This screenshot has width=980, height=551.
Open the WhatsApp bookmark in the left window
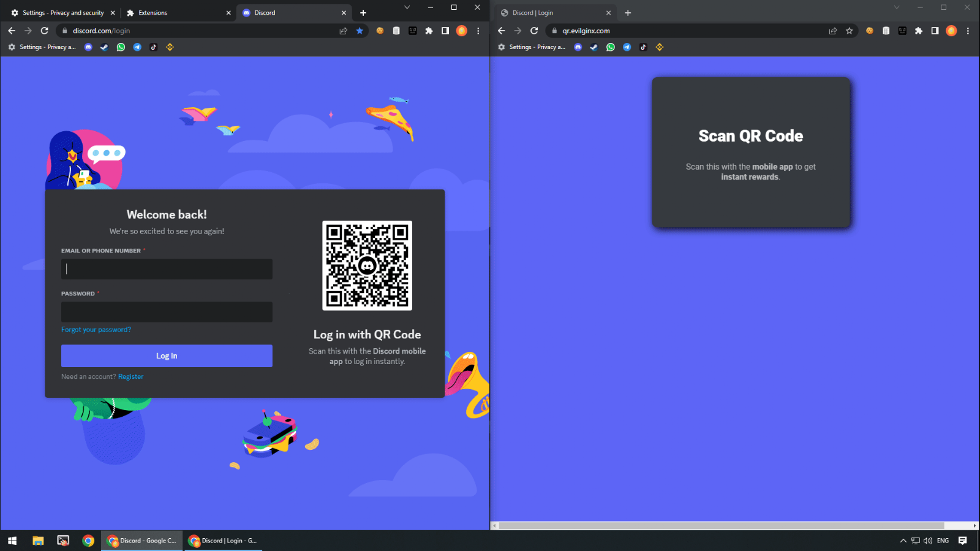pos(121,47)
